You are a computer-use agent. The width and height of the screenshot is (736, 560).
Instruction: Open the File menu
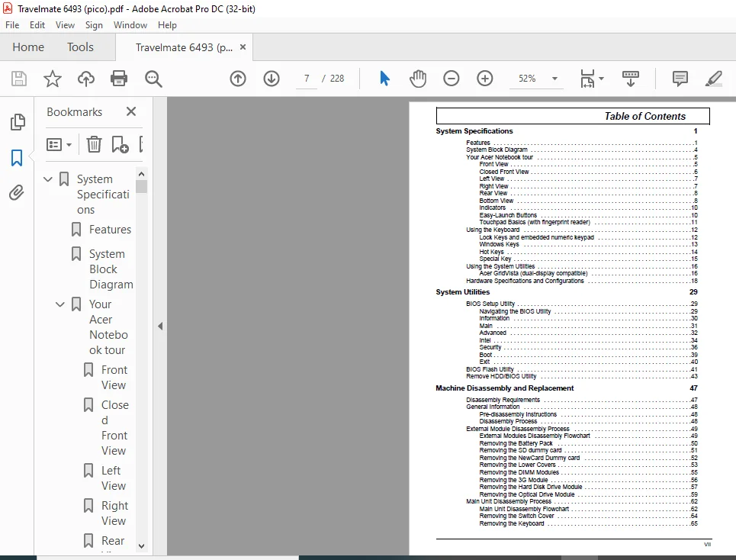(12, 25)
